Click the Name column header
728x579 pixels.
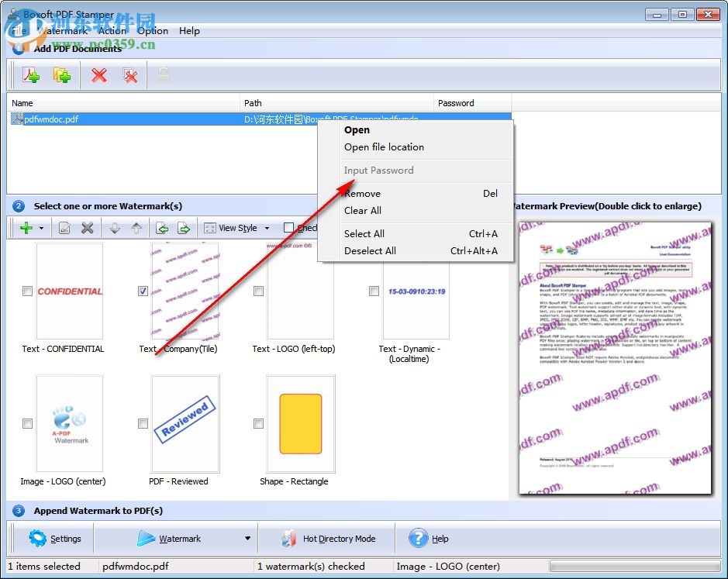click(x=123, y=103)
